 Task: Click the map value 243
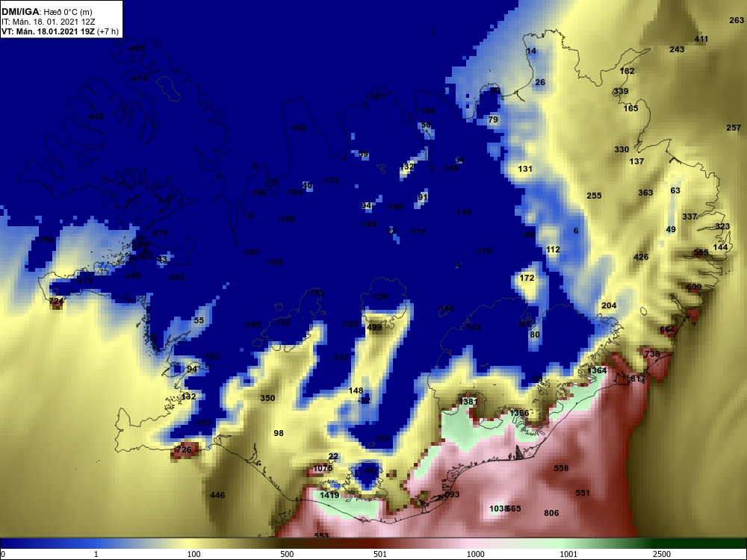pos(677,49)
